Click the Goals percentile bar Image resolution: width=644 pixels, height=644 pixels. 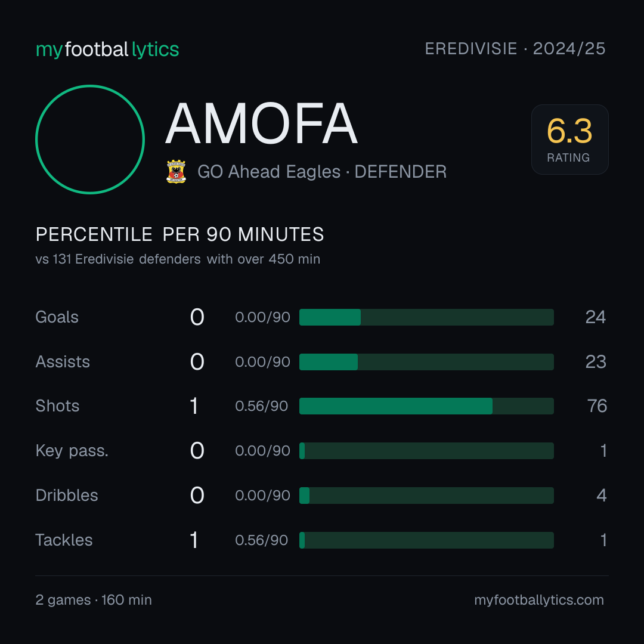(x=426, y=317)
